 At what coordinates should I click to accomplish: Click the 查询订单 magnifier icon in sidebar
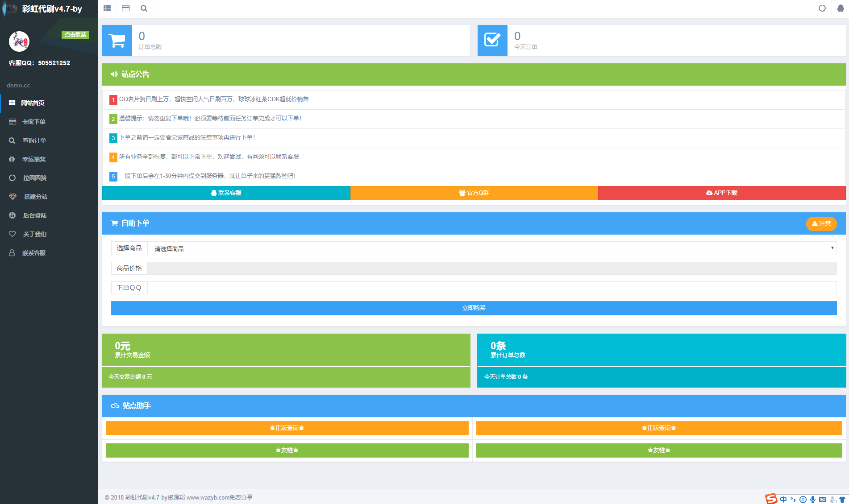click(x=12, y=140)
